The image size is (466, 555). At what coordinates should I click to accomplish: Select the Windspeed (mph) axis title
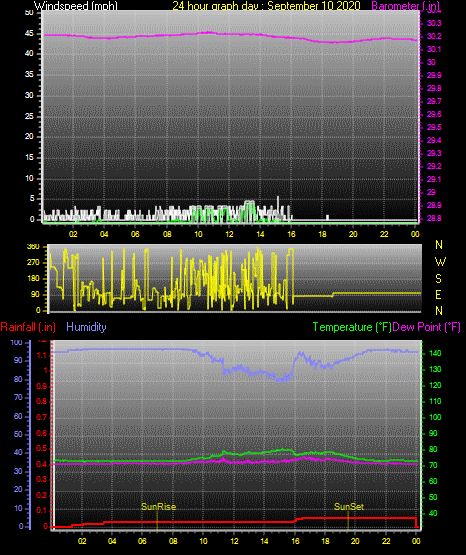point(76,6)
